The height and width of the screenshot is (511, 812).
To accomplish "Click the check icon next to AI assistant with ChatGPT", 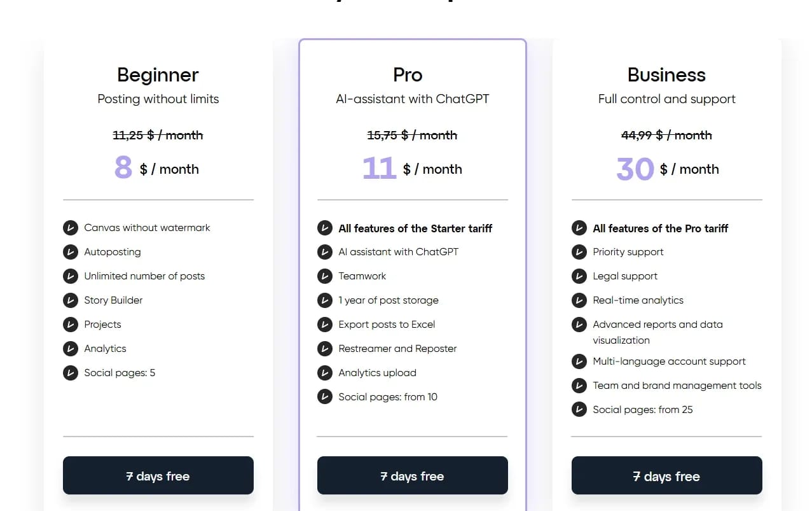I will point(325,252).
